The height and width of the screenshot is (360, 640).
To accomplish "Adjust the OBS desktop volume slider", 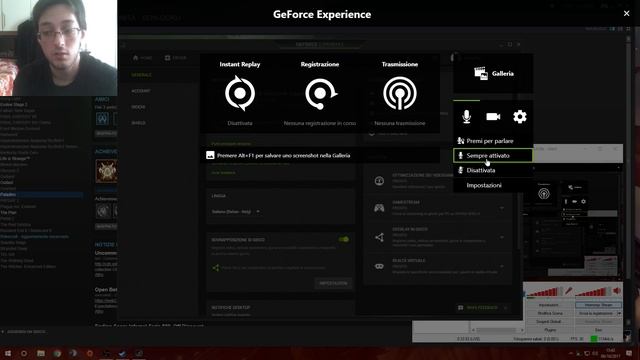I will click(x=593, y=292).
